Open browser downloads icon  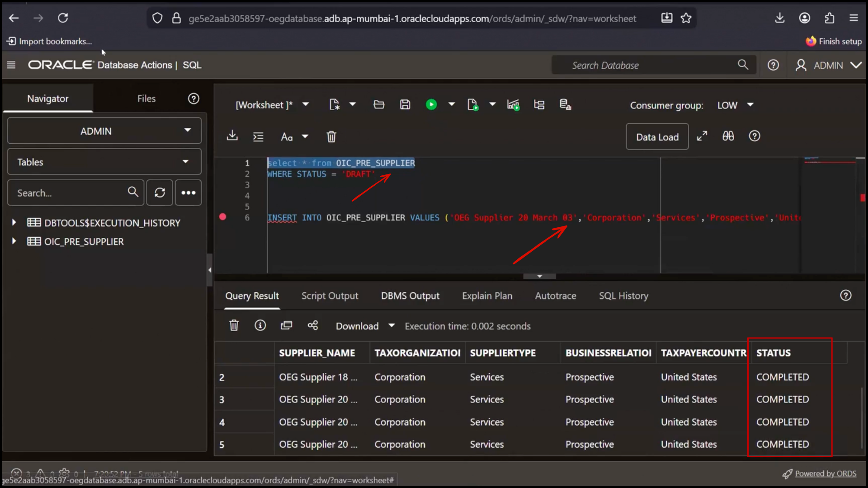[x=780, y=18]
